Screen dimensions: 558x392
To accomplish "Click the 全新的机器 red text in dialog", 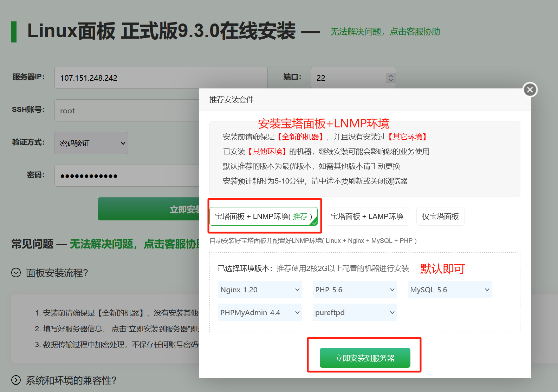I will [x=300, y=137].
